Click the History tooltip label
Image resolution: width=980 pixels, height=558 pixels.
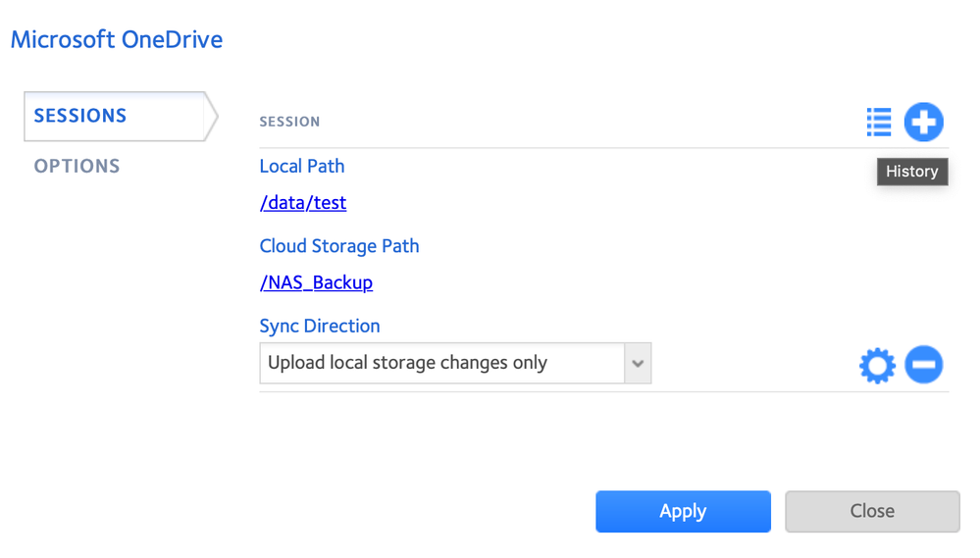[x=912, y=172]
